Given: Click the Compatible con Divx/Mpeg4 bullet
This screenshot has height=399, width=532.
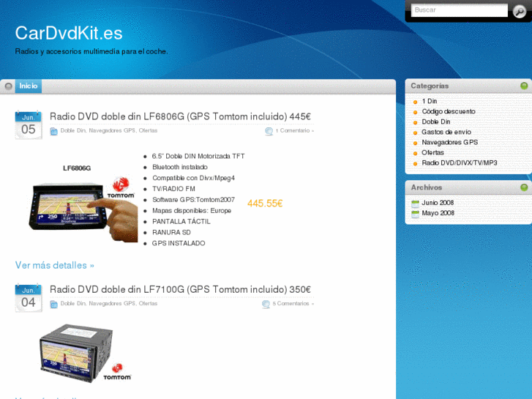Looking at the screenshot, I should click(193, 178).
